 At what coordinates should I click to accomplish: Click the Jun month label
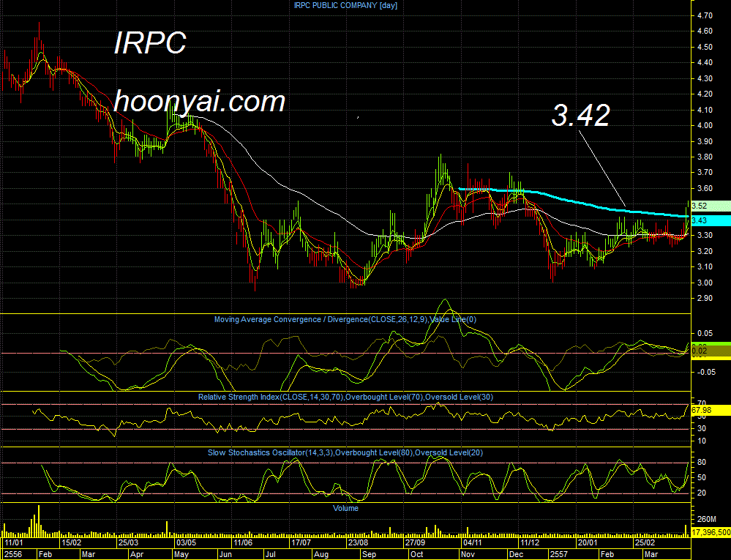[225, 554]
